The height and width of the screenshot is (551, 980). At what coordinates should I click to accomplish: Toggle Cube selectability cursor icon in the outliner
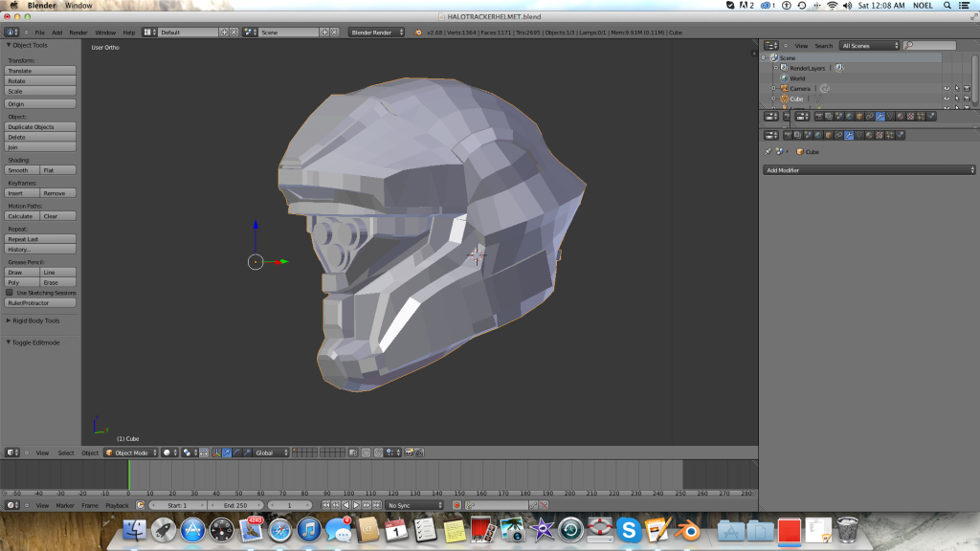tap(957, 99)
